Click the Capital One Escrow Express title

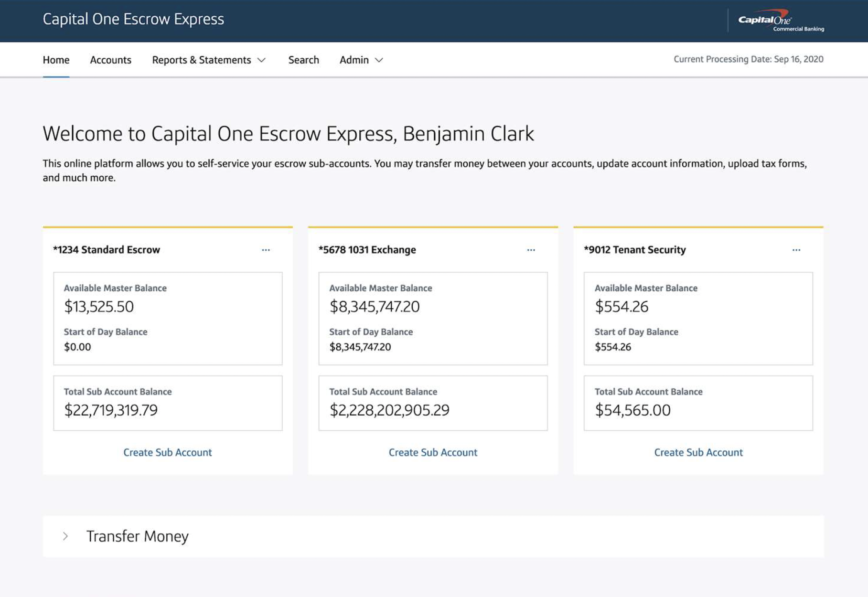pyautogui.click(x=133, y=19)
